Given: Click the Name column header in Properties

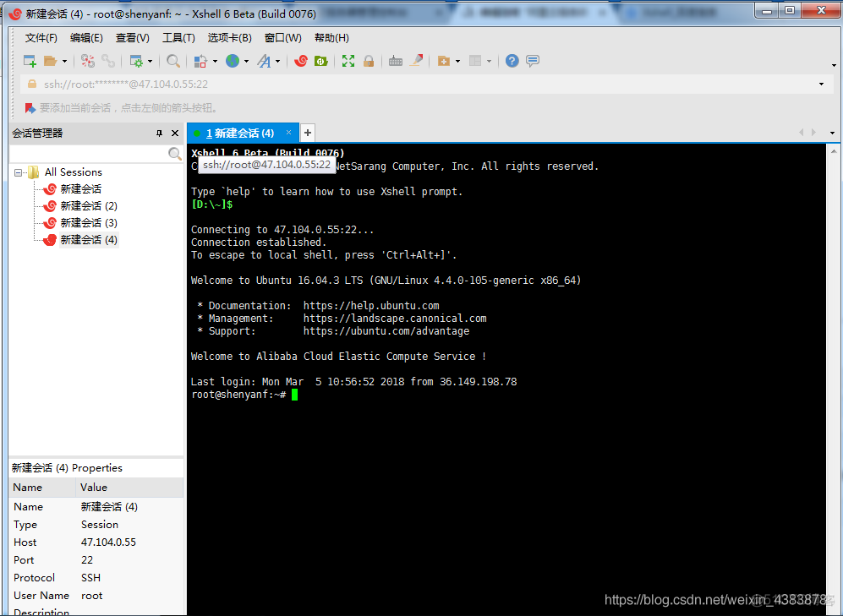Looking at the screenshot, I should click(42, 488).
